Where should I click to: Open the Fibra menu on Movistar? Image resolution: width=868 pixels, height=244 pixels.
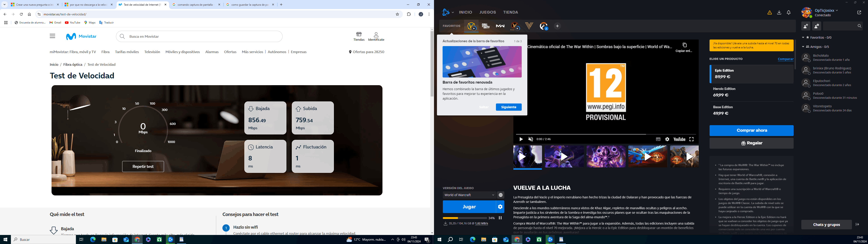[106, 52]
